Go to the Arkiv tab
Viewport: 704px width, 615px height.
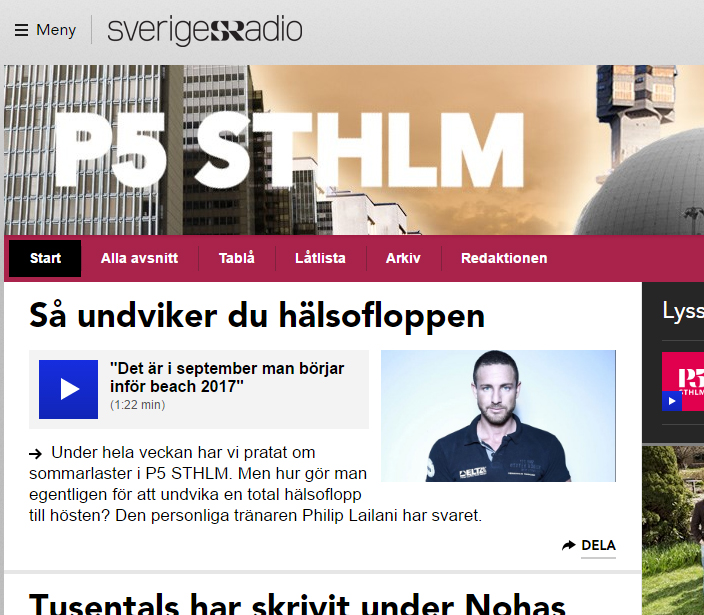[403, 258]
